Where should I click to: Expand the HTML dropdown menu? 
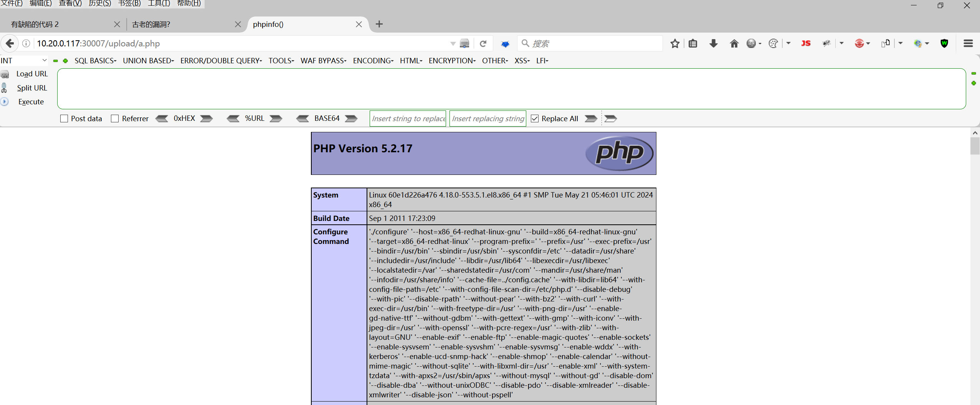point(411,61)
